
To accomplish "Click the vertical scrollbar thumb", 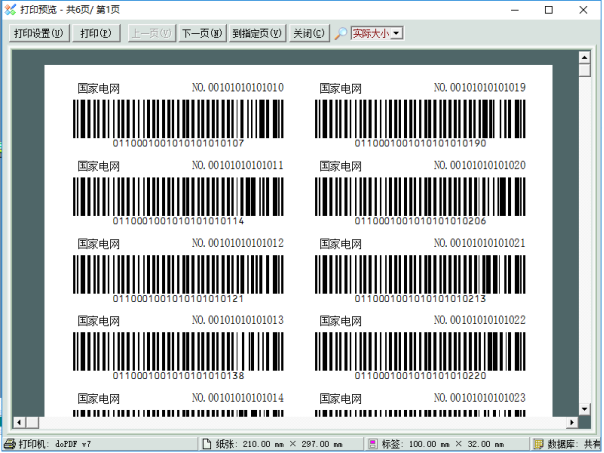I will [x=584, y=70].
